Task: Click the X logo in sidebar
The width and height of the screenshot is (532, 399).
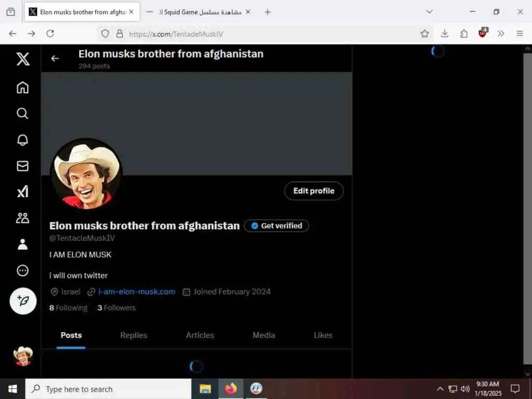Action: [x=23, y=59]
